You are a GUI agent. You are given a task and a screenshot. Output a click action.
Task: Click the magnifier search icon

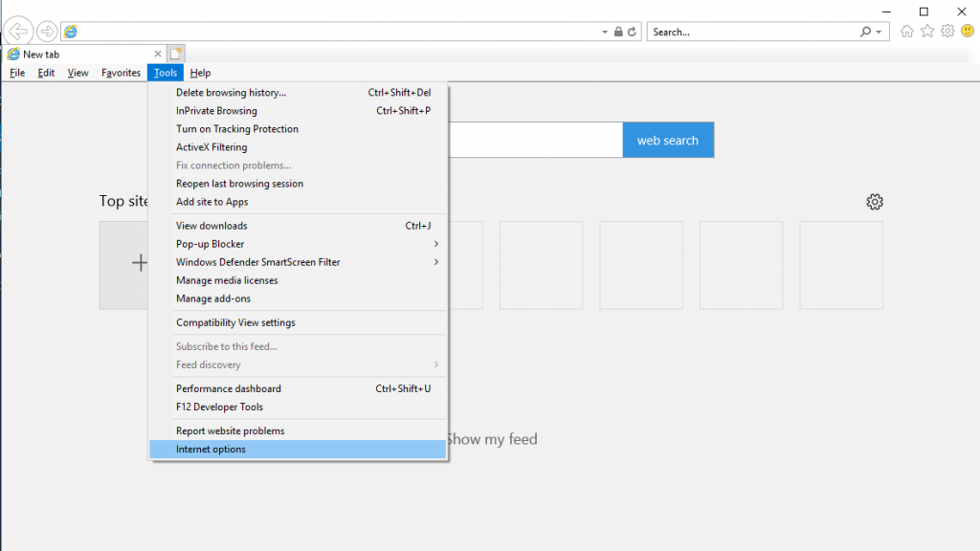click(865, 32)
